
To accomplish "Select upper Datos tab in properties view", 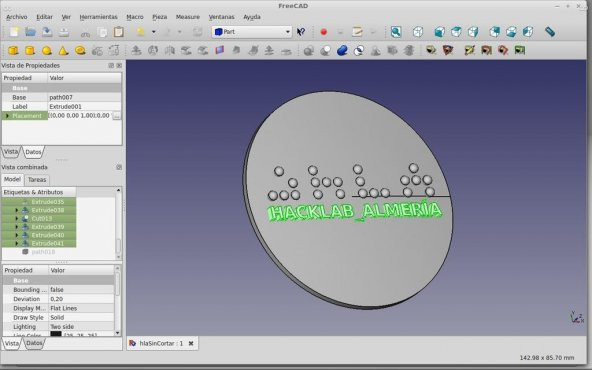I will point(33,152).
